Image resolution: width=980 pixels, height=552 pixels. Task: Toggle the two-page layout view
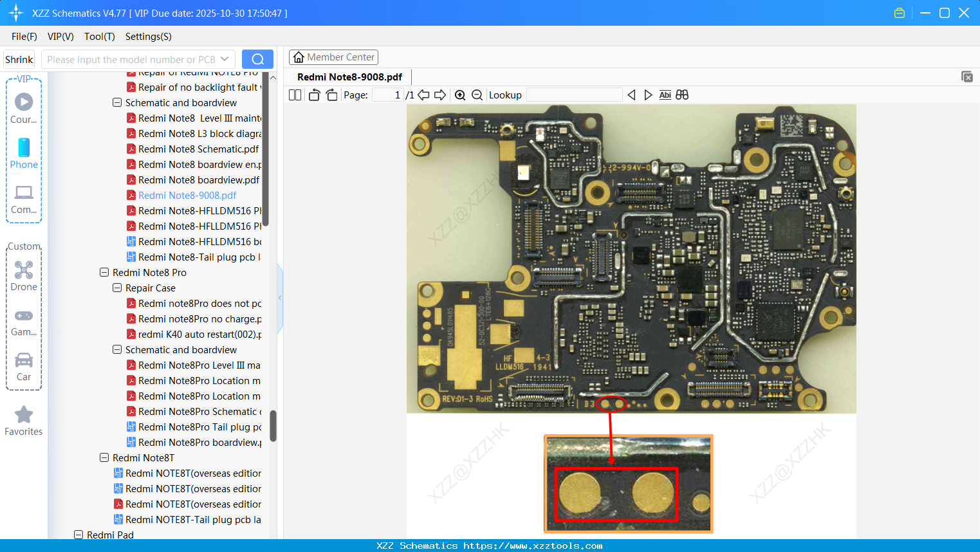pos(295,95)
